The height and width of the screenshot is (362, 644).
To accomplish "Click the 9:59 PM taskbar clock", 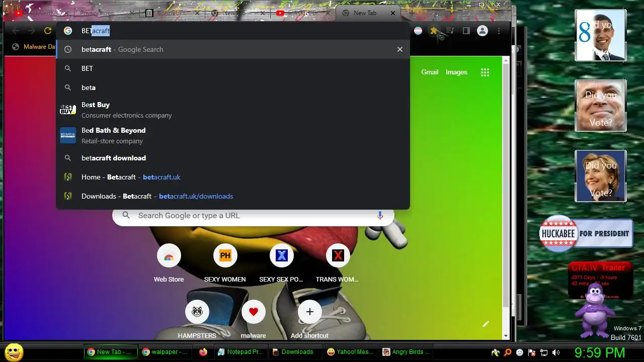I will [600, 352].
